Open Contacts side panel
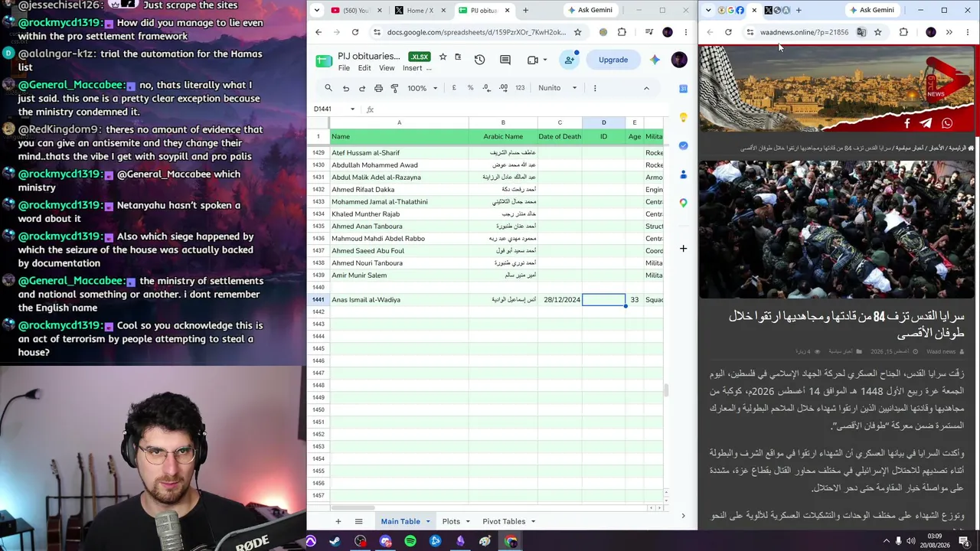 tap(683, 174)
